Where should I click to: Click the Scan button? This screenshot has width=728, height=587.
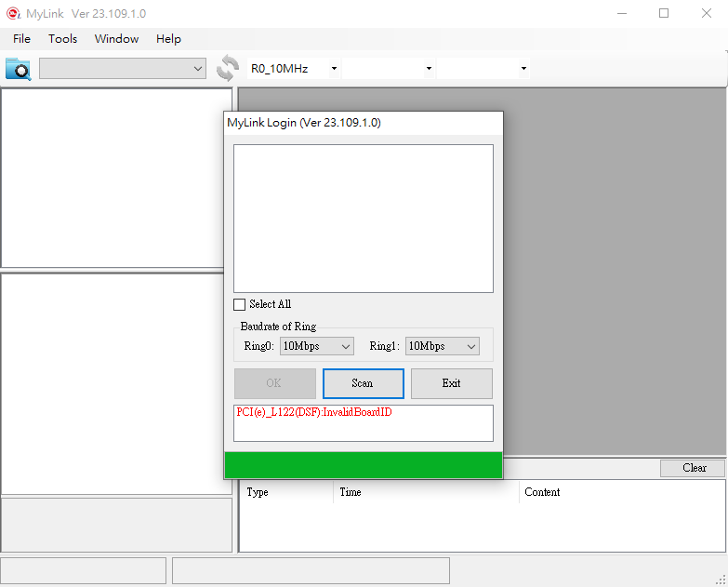tap(364, 383)
